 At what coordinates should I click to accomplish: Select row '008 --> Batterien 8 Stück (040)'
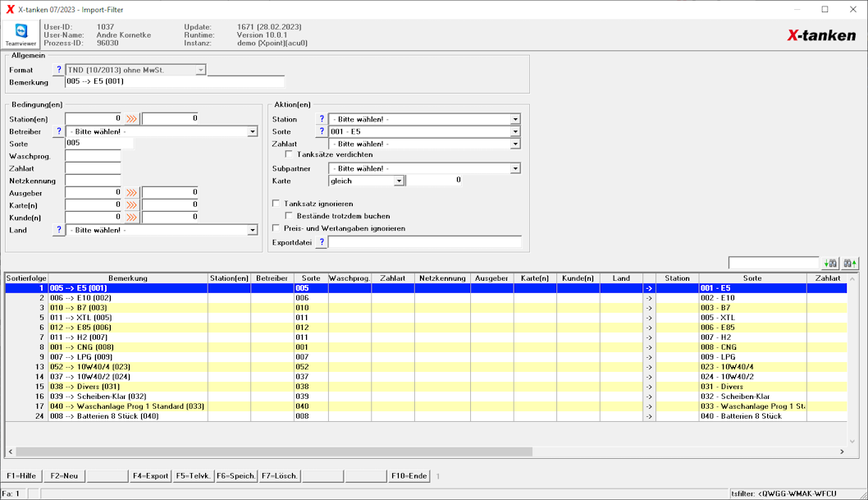[427, 416]
